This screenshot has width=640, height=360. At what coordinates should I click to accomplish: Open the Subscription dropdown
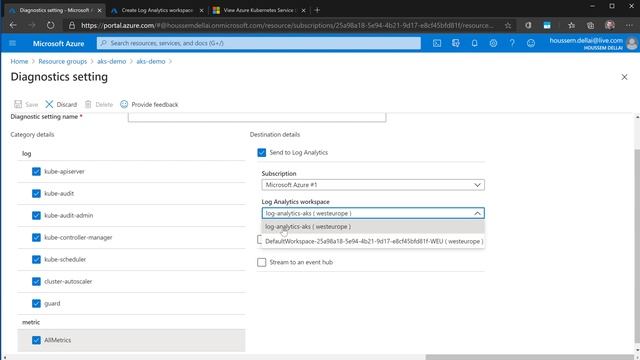click(373, 185)
